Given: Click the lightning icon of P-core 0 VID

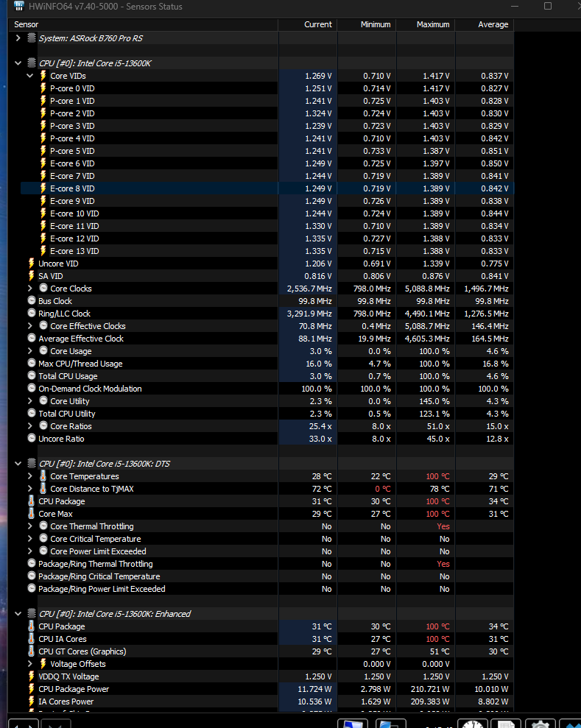Looking at the screenshot, I should click(x=43, y=88).
